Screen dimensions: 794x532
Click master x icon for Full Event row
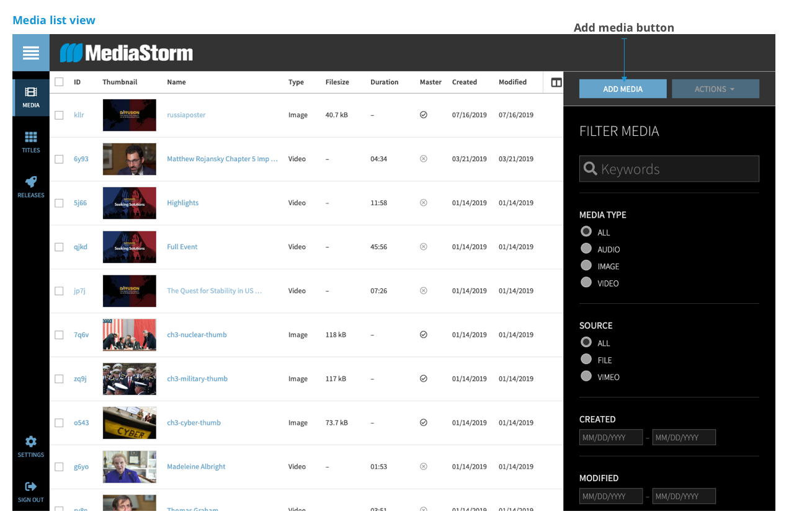click(424, 247)
